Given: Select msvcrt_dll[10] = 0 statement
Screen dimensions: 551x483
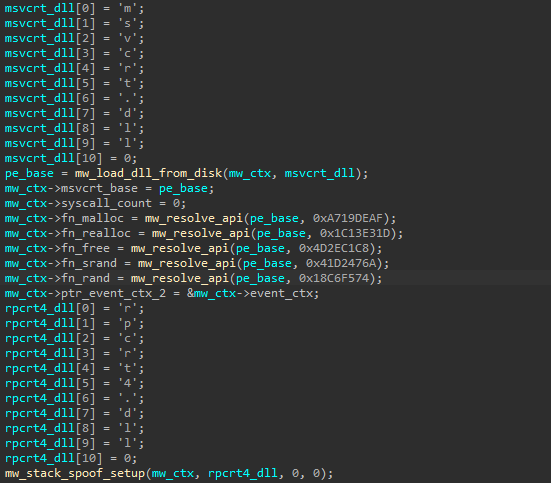Looking at the screenshot, I should [71, 158].
